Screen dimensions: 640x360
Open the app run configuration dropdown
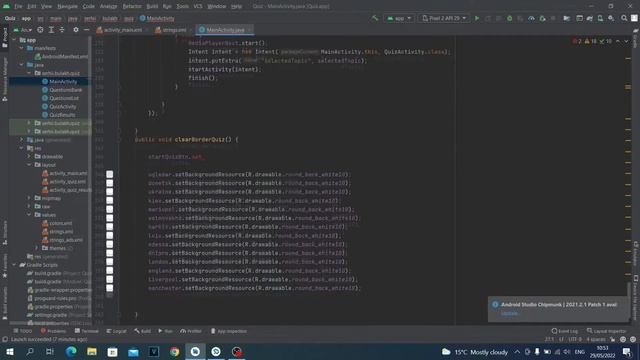pyautogui.click(x=399, y=18)
